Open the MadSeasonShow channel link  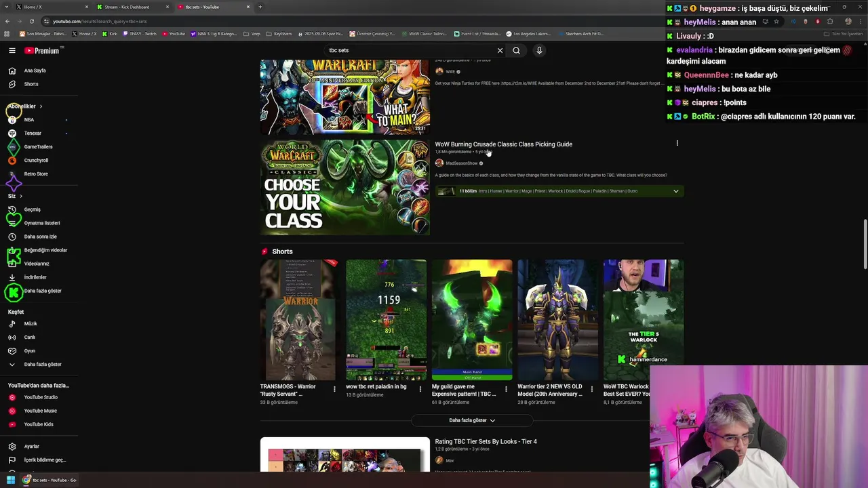461,163
